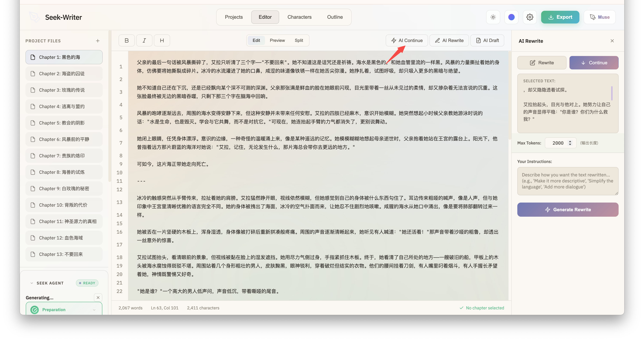Click the Export button

click(x=560, y=17)
